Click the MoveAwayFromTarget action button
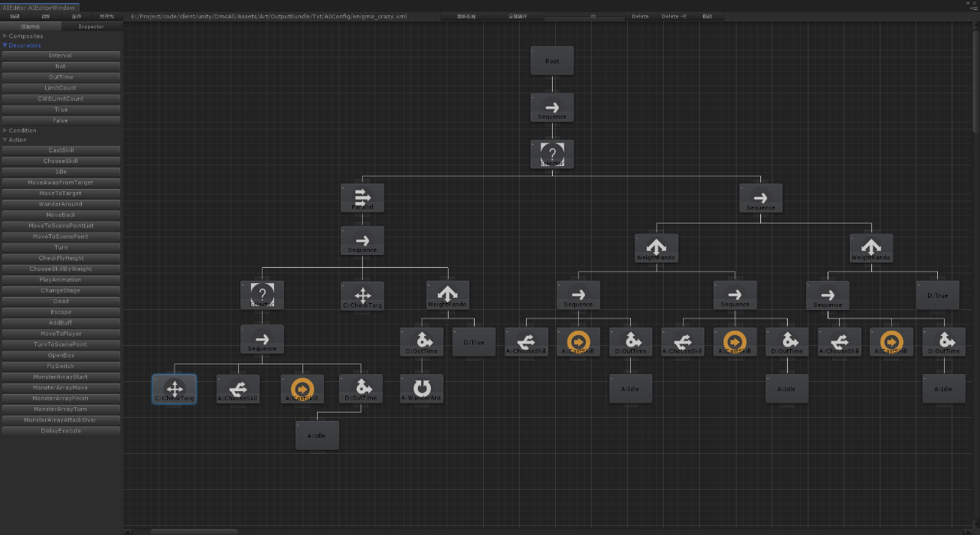This screenshot has width=980, height=535. point(60,182)
